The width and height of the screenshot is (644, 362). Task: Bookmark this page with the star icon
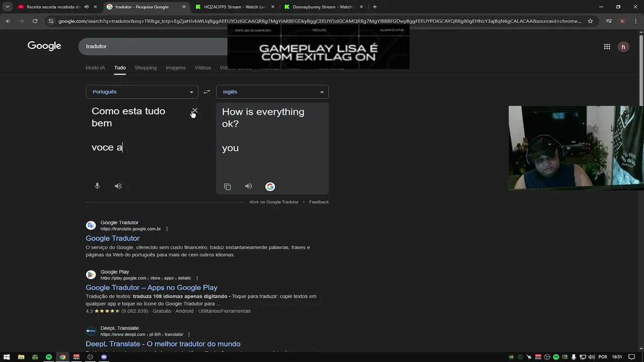pyautogui.click(x=590, y=21)
